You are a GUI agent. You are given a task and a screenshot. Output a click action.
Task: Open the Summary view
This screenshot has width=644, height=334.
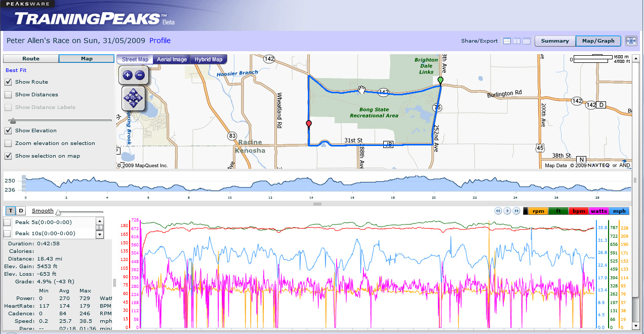click(555, 41)
